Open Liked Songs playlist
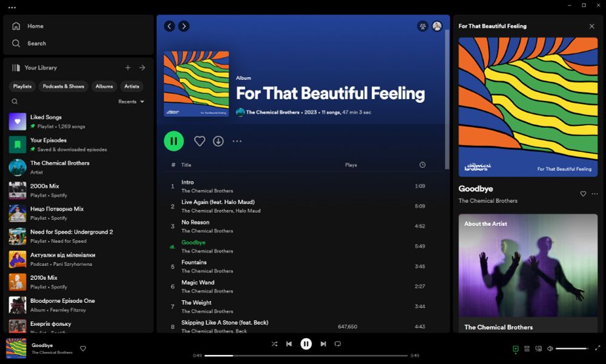This screenshot has width=606, height=364. (78, 122)
